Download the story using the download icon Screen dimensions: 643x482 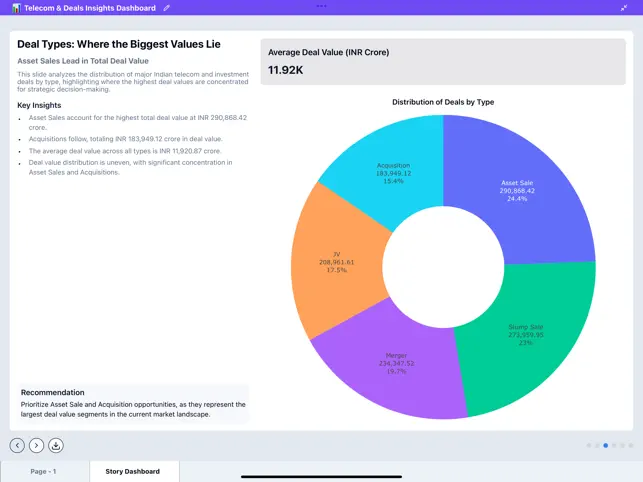point(56,445)
